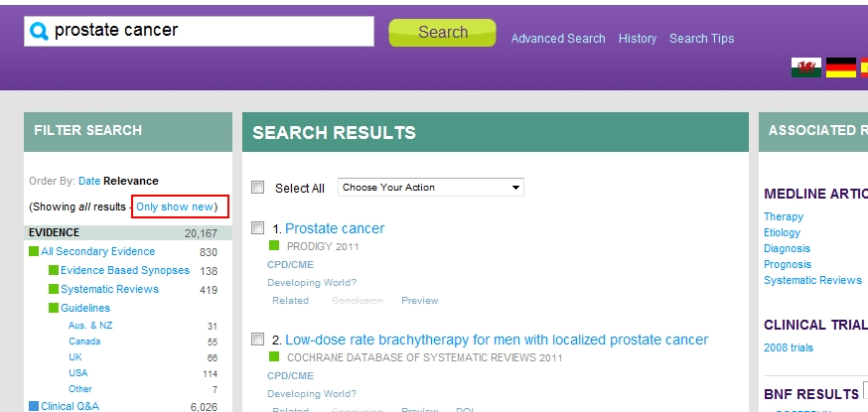
Task: Click green square beside Systematic Reviews filter
Action: coord(53,290)
